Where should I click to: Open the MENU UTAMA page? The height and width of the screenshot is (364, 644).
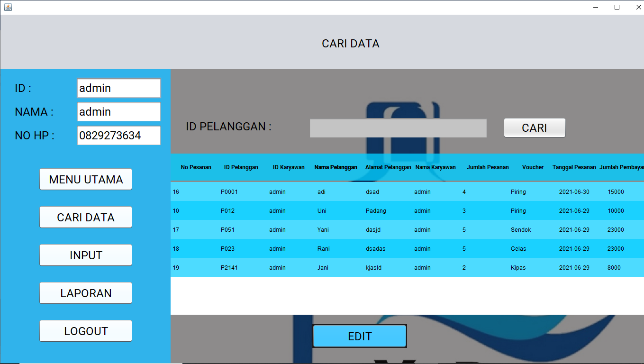coord(86,180)
